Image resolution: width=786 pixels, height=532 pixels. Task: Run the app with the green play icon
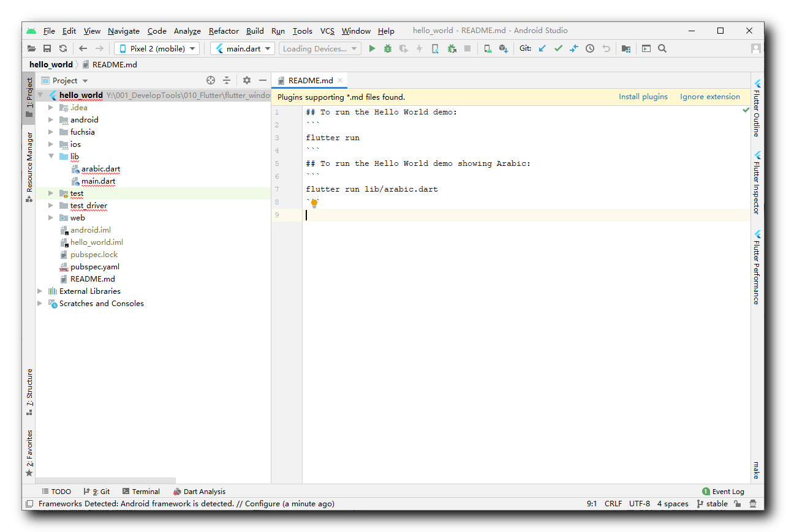point(372,48)
